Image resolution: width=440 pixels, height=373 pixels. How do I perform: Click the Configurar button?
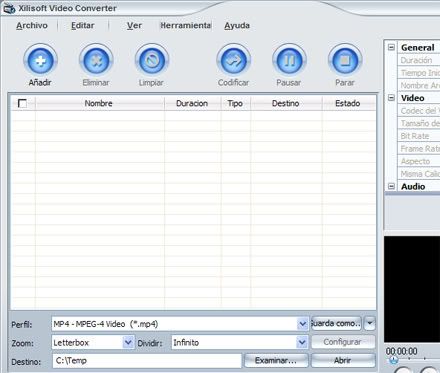point(343,342)
